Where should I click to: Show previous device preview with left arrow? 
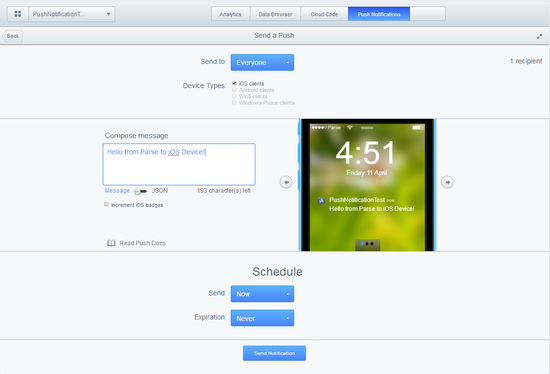[x=286, y=182]
